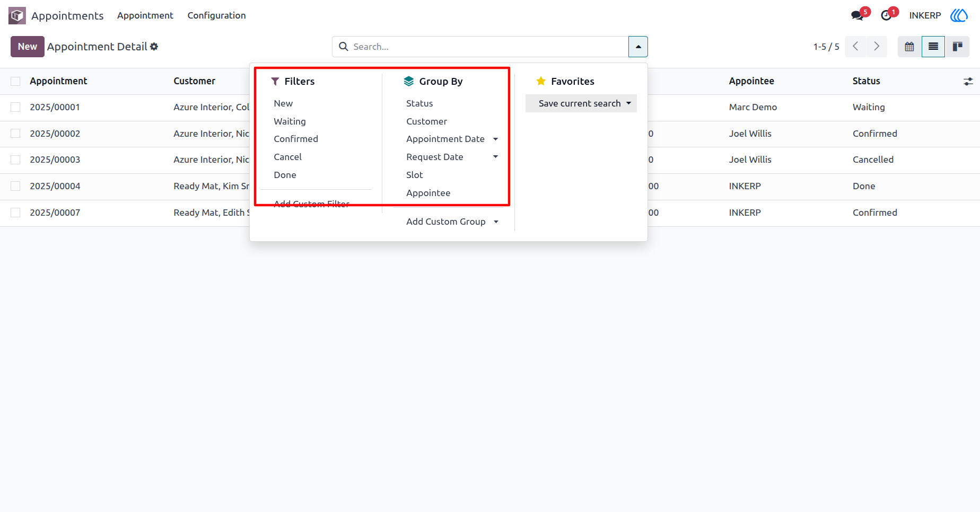The image size is (980, 512).
Task: Click the INKERP user avatar logo
Action: [x=959, y=15]
